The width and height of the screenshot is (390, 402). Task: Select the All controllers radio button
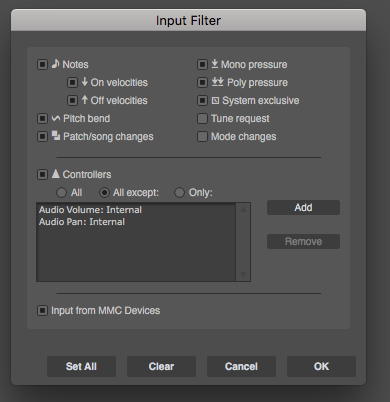(x=61, y=192)
